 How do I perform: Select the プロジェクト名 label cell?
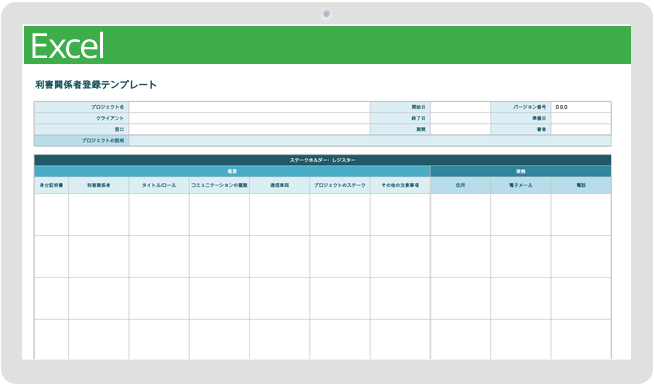pyautogui.click(x=82, y=107)
